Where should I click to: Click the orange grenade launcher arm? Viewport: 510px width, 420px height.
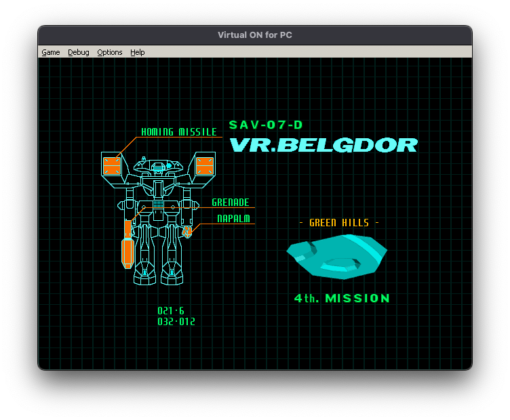(x=127, y=245)
